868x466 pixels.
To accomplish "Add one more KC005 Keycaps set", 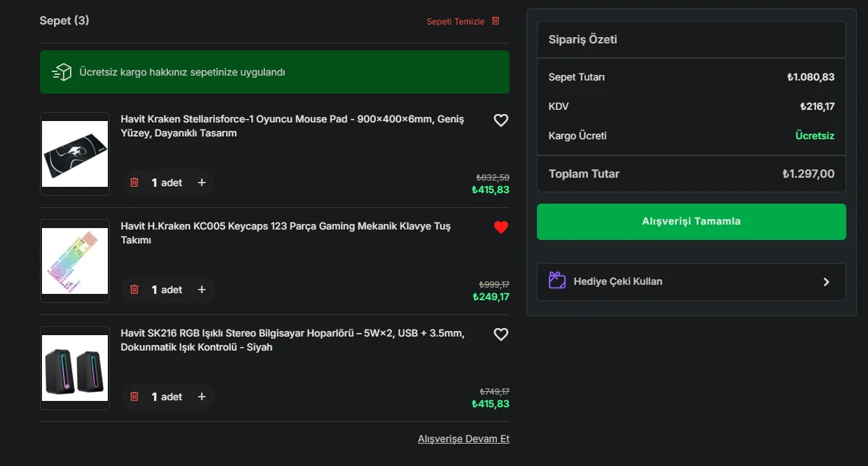I will coord(202,290).
